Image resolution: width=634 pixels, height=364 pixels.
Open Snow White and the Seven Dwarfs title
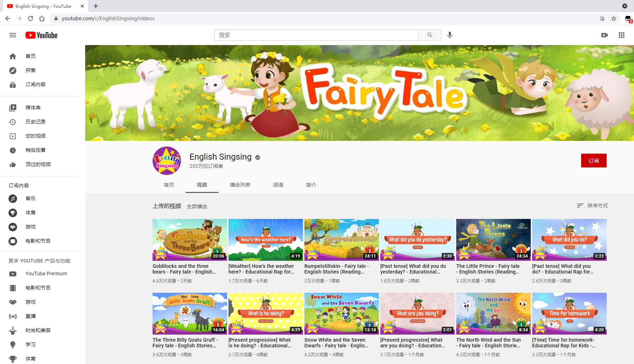pyautogui.click(x=336, y=343)
